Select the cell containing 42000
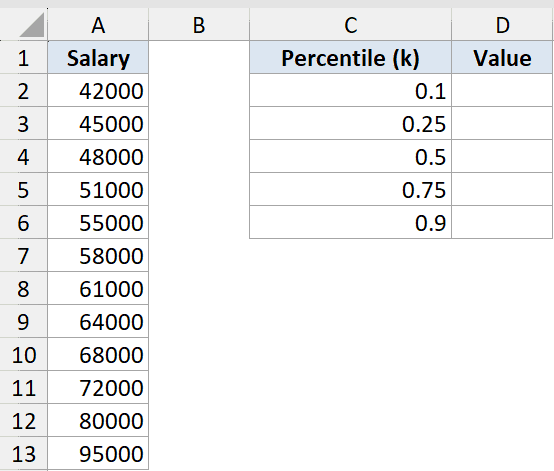The width and height of the screenshot is (554, 471). tap(98, 90)
